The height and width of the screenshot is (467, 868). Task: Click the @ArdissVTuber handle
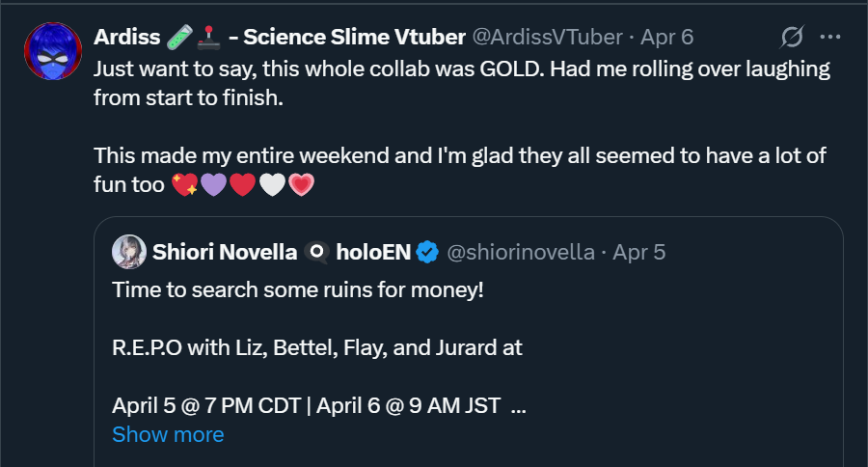(x=547, y=38)
